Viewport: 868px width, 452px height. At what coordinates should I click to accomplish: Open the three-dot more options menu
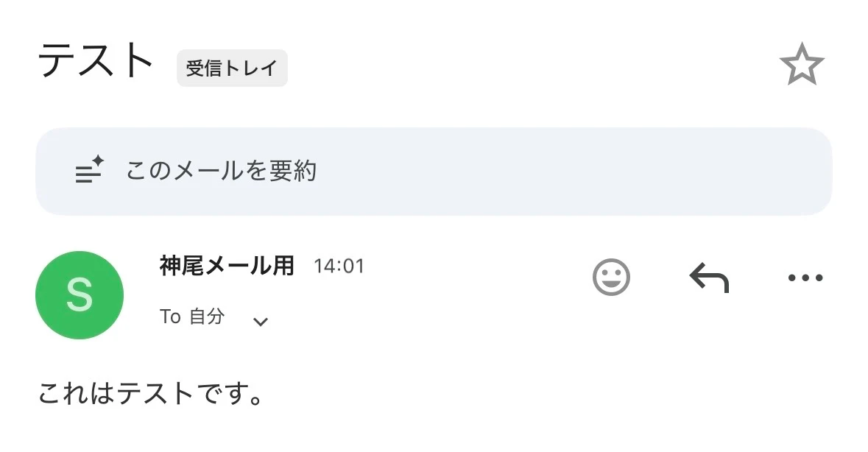805,278
